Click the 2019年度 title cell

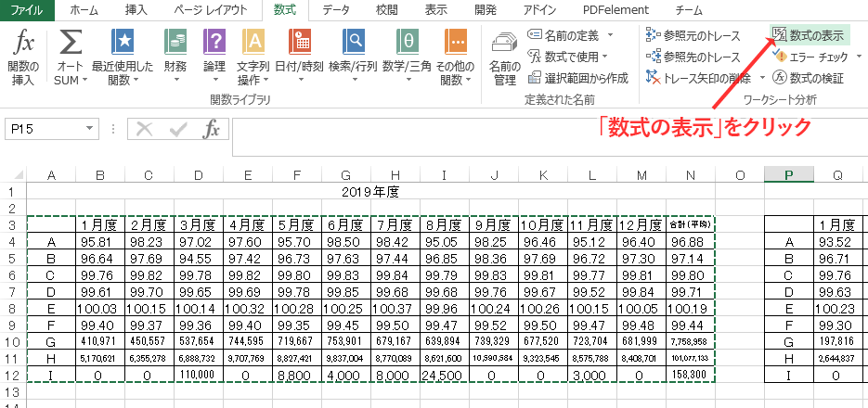point(371,192)
